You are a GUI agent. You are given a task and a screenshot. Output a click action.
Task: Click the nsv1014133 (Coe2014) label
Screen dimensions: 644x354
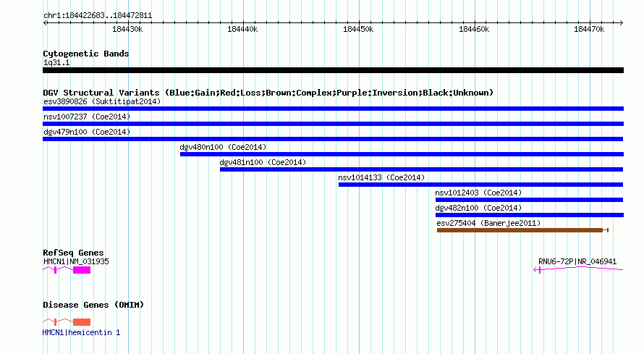coord(381,177)
